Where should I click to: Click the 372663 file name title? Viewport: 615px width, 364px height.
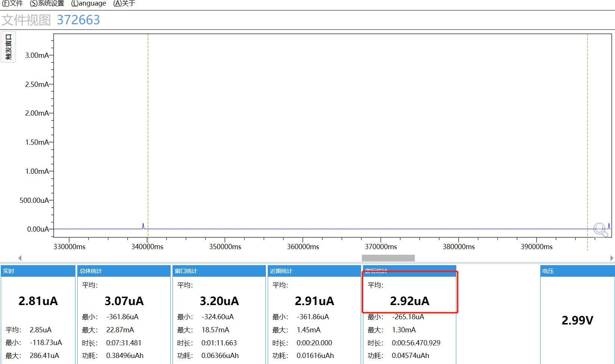[78, 20]
